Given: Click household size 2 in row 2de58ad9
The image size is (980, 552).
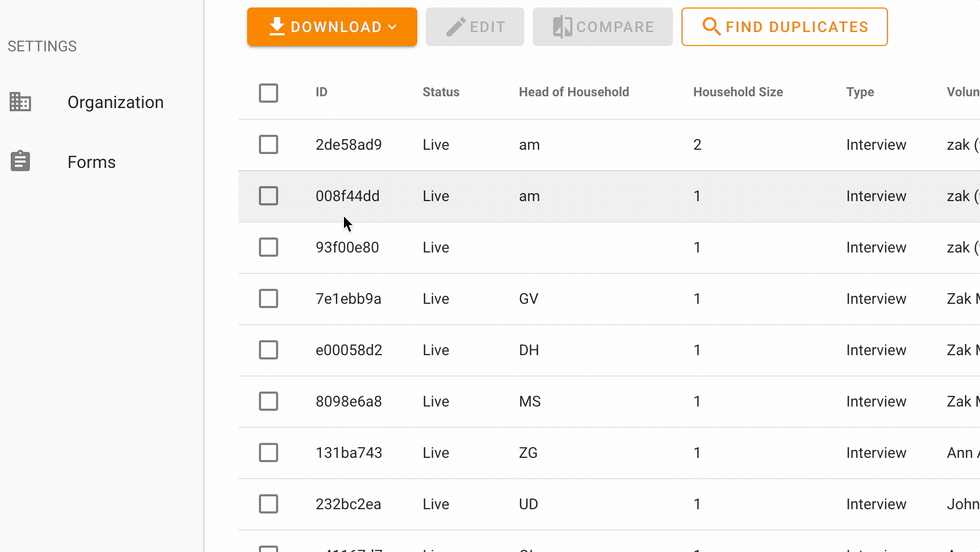Looking at the screenshot, I should pyautogui.click(x=697, y=144).
